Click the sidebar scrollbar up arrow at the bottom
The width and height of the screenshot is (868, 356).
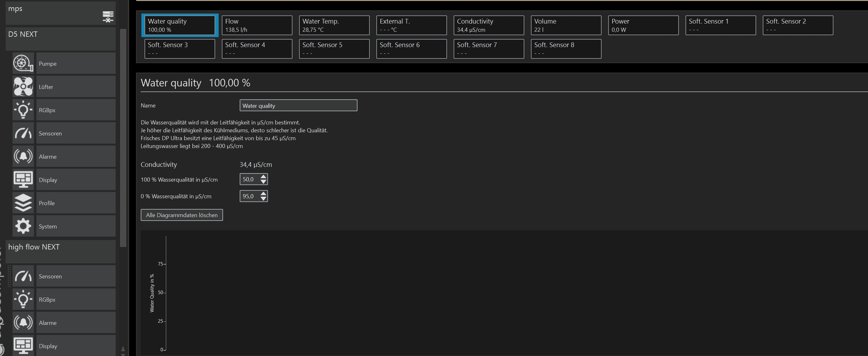tap(123, 349)
